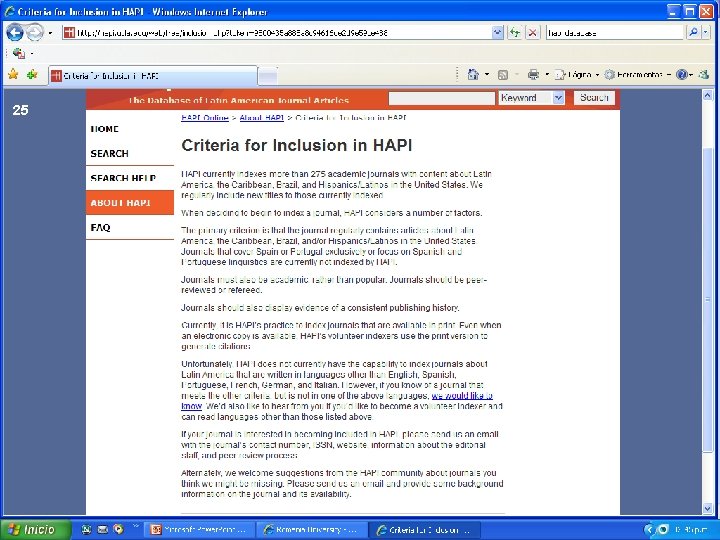The image size is (720, 540).
Task: Open the Herramientas menu
Action: [x=638, y=74]
